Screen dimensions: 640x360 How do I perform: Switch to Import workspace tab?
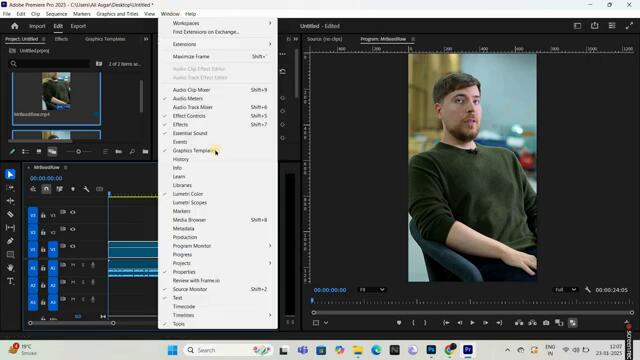click(x=37, y=26)
